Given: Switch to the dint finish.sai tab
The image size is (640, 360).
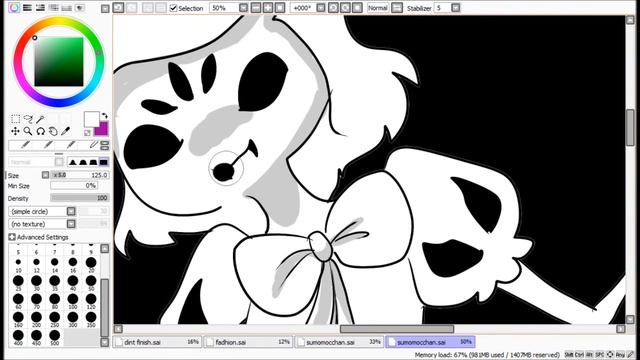Looking at the screenshot, I should click(158, 342).
